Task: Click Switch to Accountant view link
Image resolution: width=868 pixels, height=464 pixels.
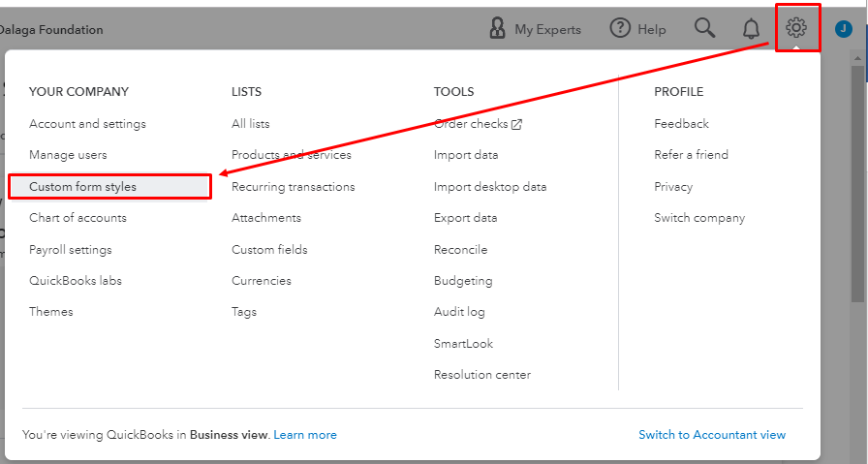Action: (x=712, y=435)
